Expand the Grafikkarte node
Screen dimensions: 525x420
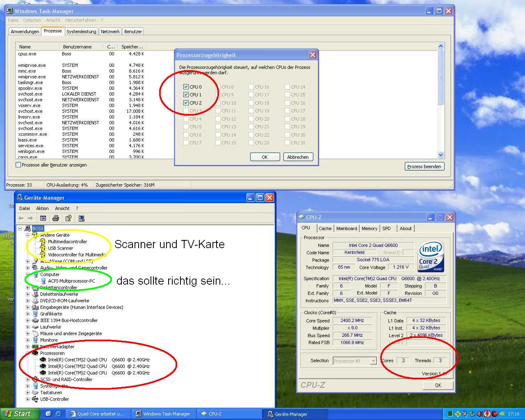pos(27,314)
